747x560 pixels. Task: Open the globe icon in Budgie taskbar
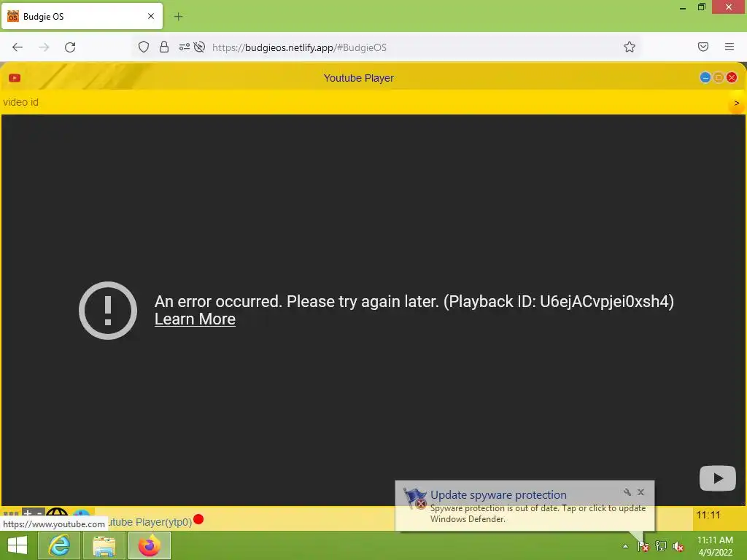point(57,513)
